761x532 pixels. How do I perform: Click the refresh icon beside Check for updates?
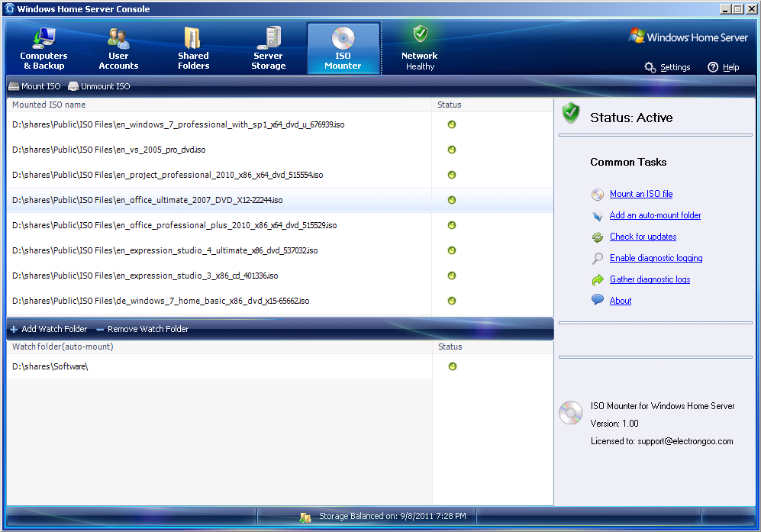[x=598, y=237]
